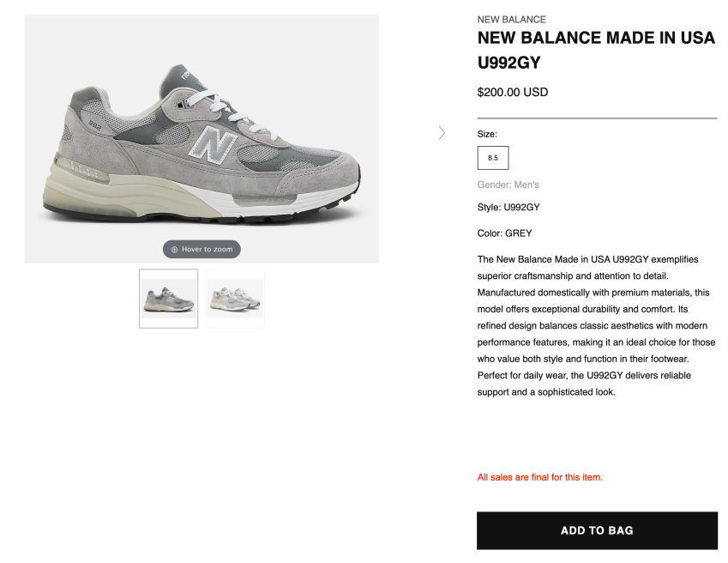
Task: Select the pair-of-shoes thumbnail
Action: [x=236, y=299]
